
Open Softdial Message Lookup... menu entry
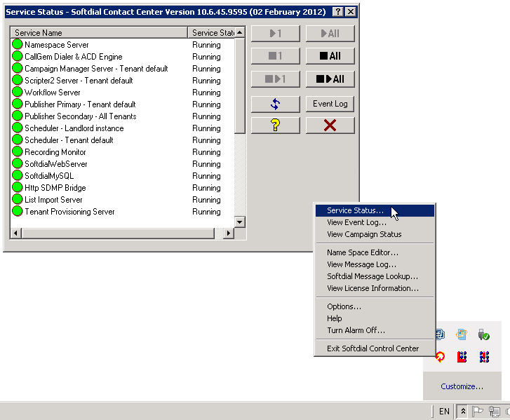375,276
